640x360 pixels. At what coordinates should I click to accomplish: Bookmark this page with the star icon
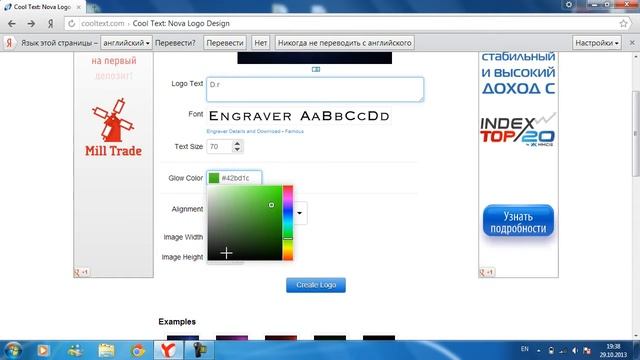click(x=623, y=24)
